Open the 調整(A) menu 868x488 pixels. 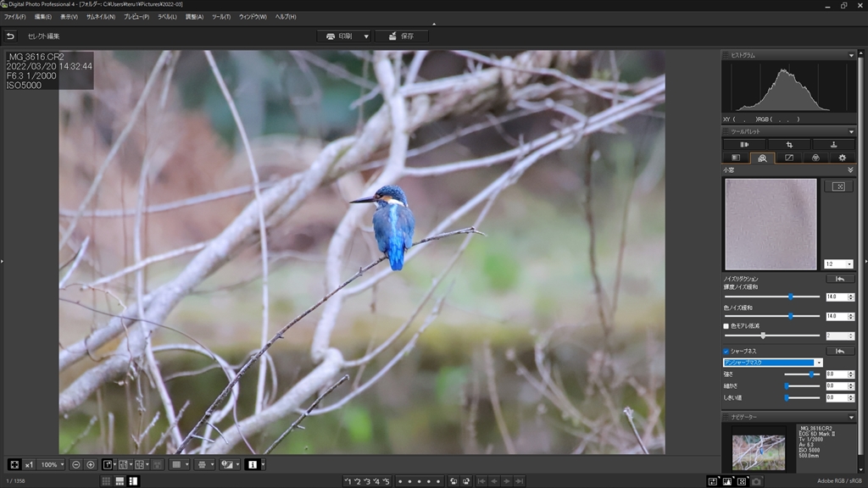(x=194, y=17)
